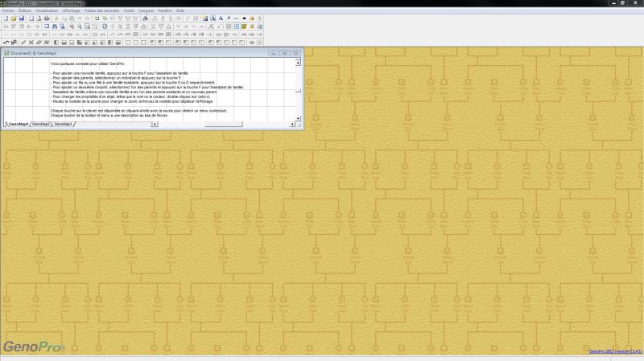This screenshot has width=644, height=361.
Task: Open the Fichier menu
Action: click(8, 10)
